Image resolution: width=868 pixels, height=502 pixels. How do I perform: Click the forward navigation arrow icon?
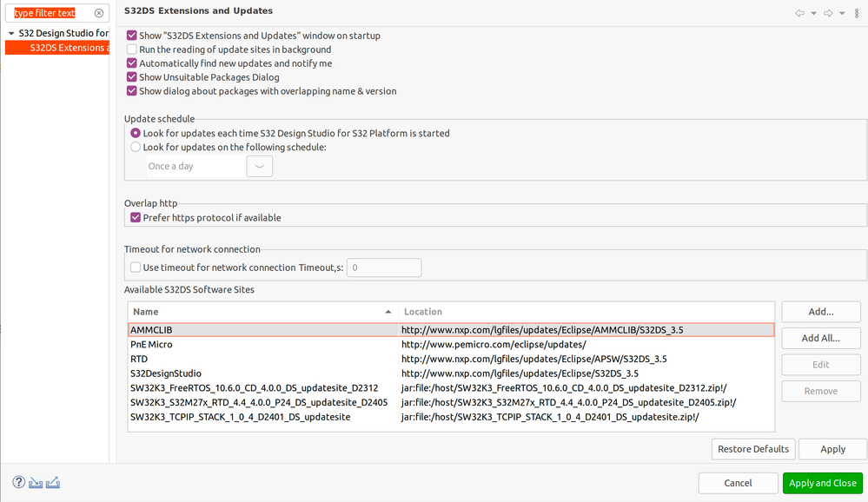click(x=828, y=13)
